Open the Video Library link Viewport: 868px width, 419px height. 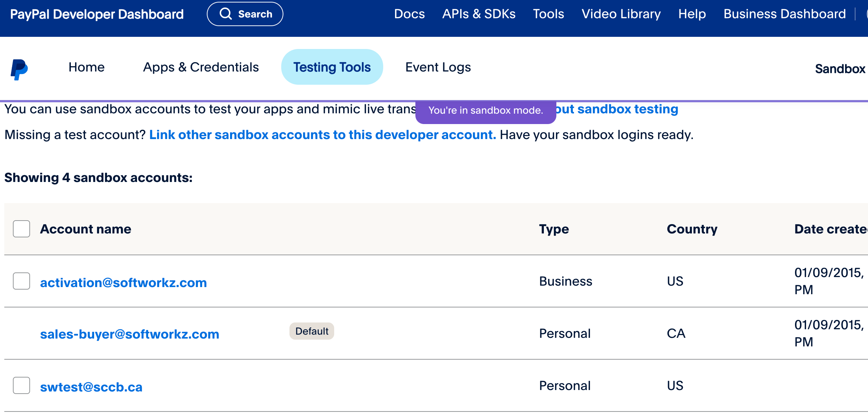[x=621, y=14]
